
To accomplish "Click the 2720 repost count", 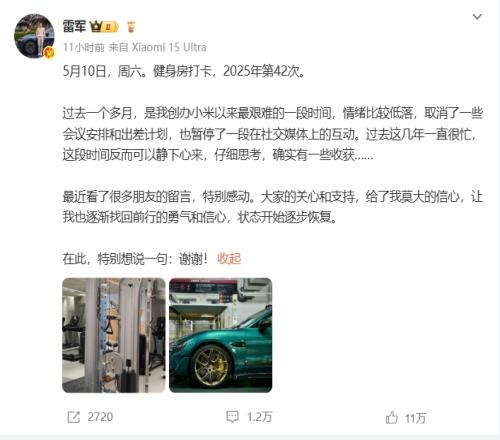I will tap(100, 417).
